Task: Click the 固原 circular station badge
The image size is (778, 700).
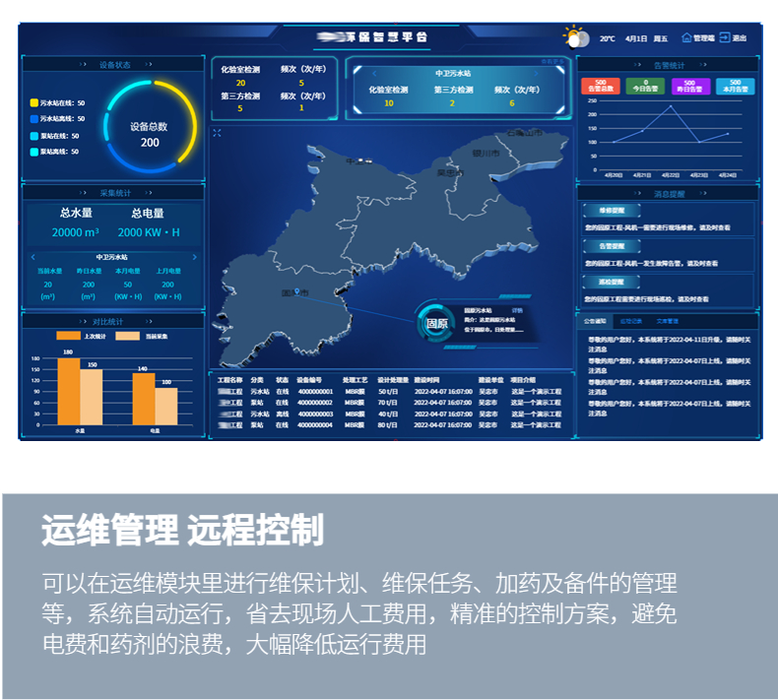Action: pyautogui.click(x=436, y=322)
